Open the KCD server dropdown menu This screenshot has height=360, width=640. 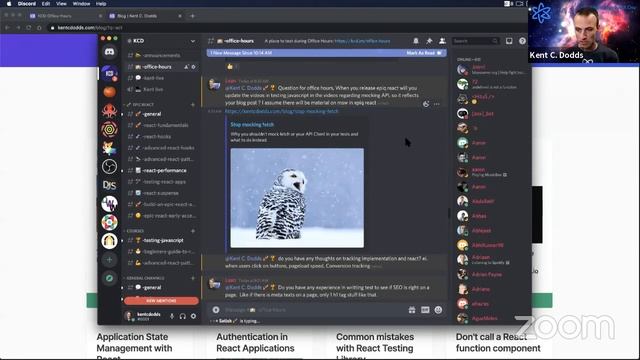coord(161,41)
